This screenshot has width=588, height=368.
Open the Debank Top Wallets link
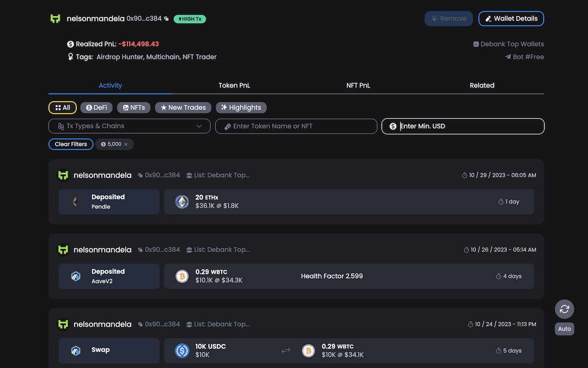(x=509, y=44)
